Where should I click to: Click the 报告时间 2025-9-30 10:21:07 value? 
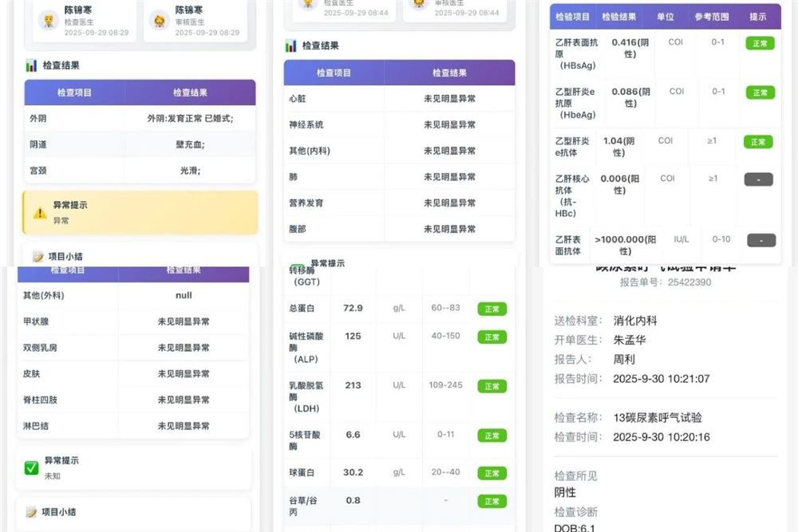[661, 379]
